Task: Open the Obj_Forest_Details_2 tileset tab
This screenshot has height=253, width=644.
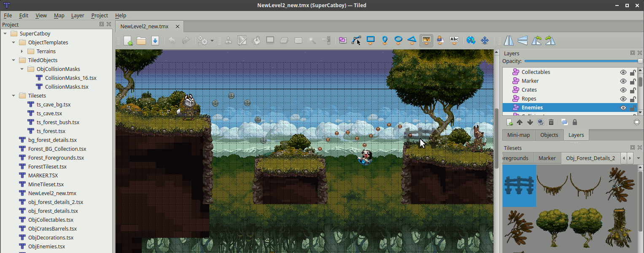Action: (590, 158)
